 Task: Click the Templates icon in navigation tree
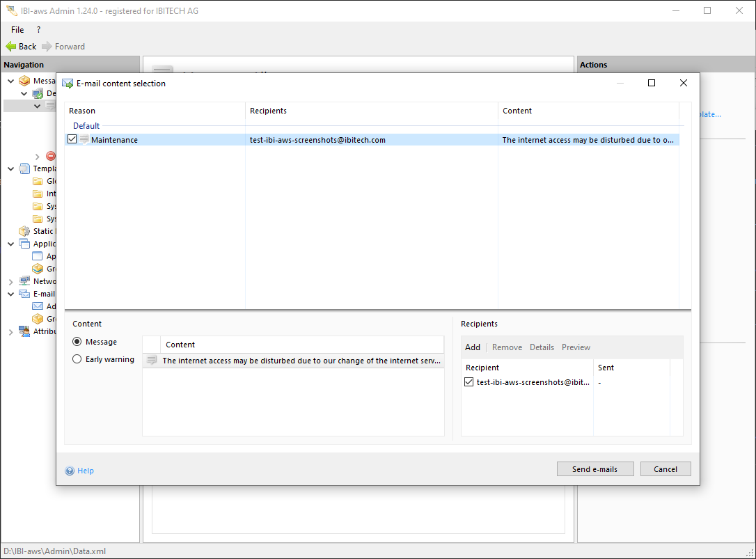(x=25, y=168)
